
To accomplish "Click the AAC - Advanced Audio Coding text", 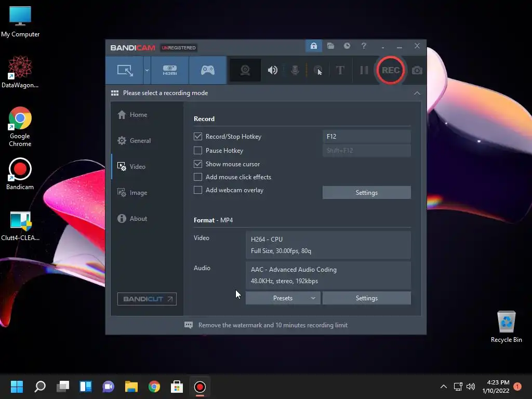I will (x=294, y=270).
